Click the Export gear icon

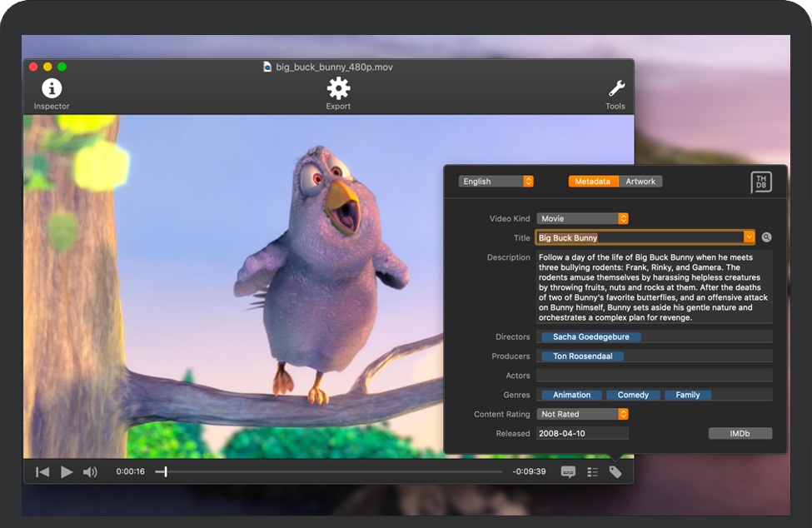338,89
